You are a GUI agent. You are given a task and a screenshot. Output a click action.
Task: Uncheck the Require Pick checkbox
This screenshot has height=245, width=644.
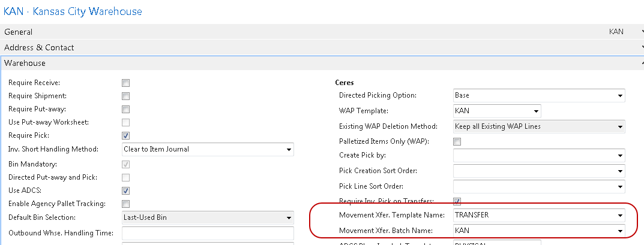tap(125, 136)
